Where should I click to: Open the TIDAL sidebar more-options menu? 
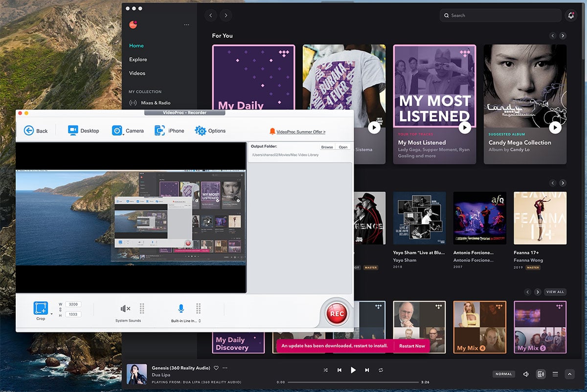point(186,24)
